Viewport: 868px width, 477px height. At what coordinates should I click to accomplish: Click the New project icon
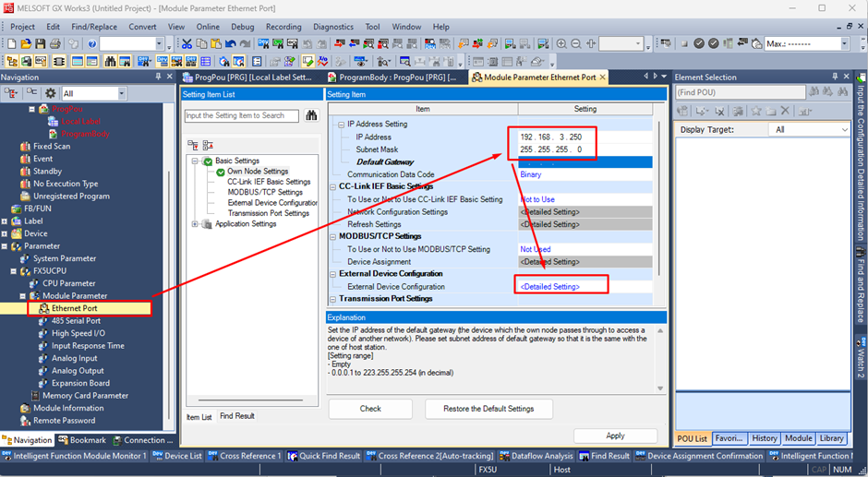(12, 43)
